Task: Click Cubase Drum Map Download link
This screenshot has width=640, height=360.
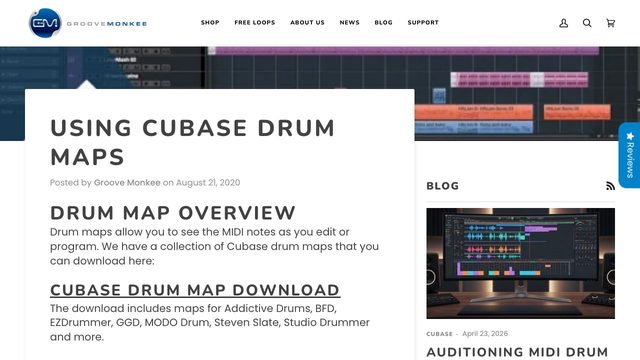Action: point(195,290)
